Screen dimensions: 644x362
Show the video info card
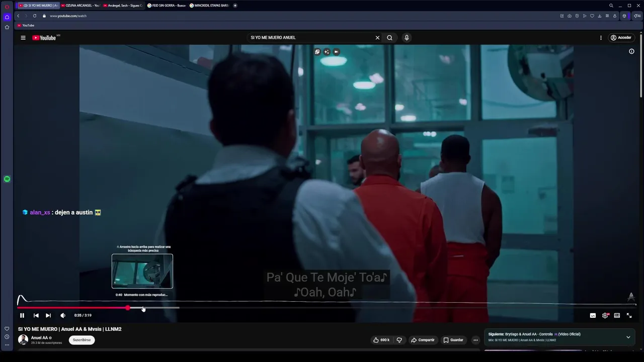click(x=631, y=51)
